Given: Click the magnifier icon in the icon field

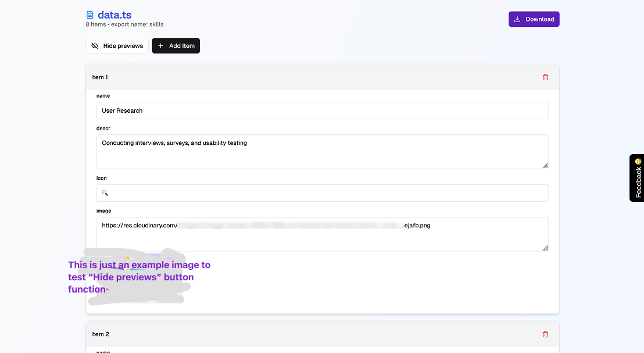Looking at the screenshot, I should pos(105,192).
